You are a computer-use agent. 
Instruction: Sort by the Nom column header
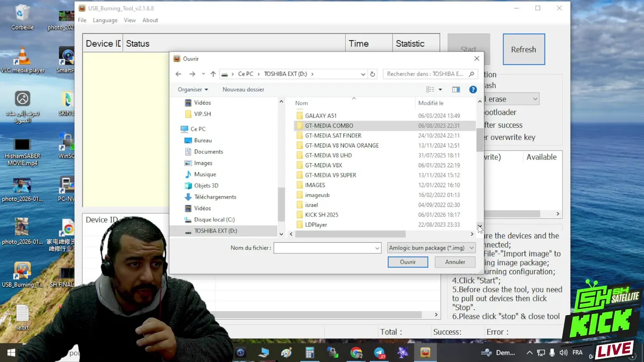point(301,103)
